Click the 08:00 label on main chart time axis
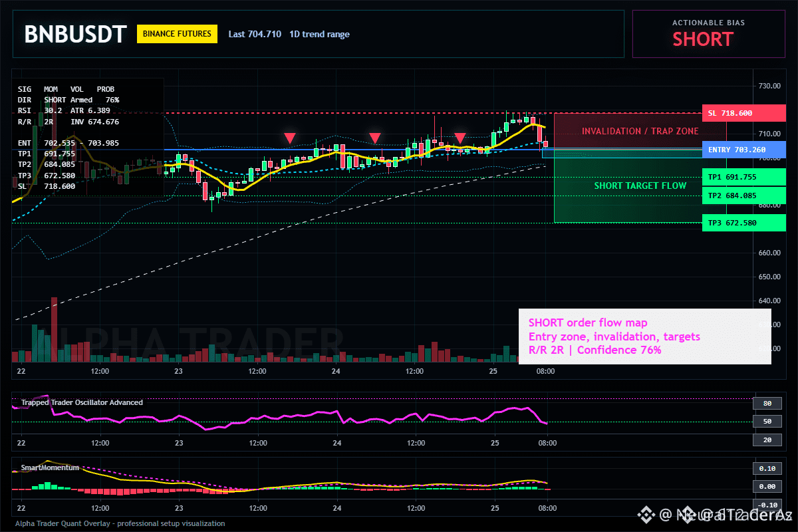Screen dimensions: 798x532 coord(546,371)
